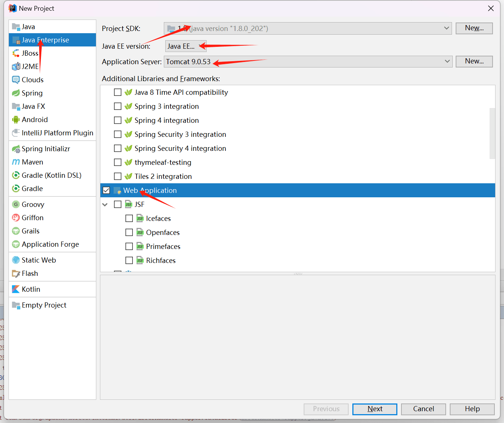Viewport: 504px width, 423px height.
Task: Select the IntelliJ Platform Plugin icon
Action: tap(16, 133)
